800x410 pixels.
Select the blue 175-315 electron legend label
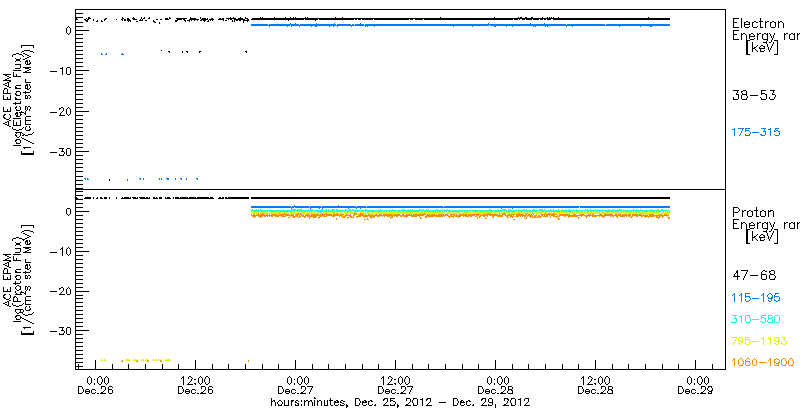coord(756,133)
